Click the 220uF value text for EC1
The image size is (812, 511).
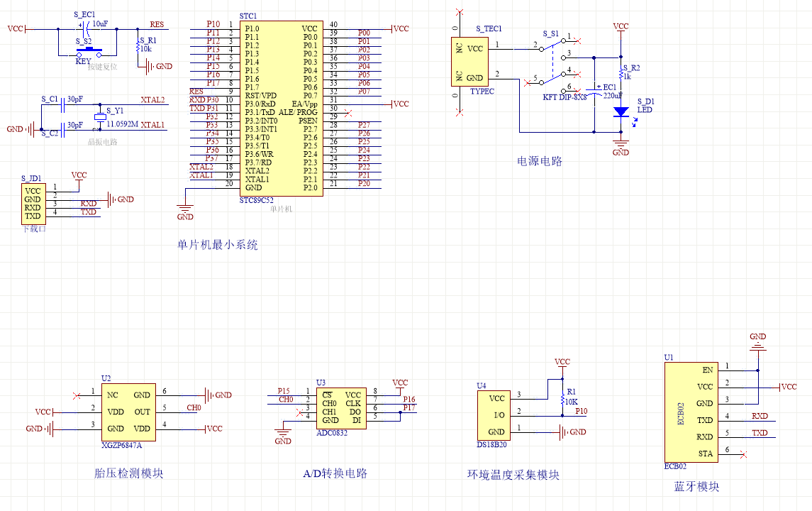click(x=612, y=95)
